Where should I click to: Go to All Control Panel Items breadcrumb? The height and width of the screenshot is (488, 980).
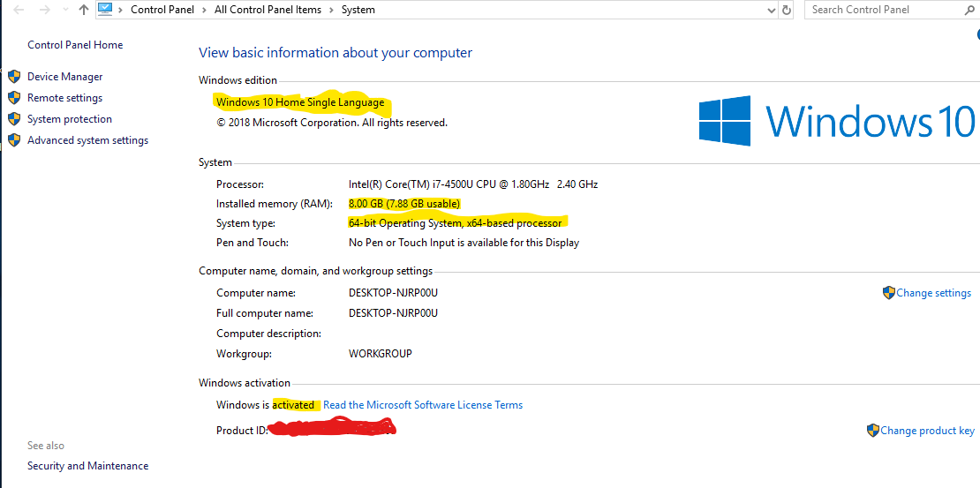point(266,10)
